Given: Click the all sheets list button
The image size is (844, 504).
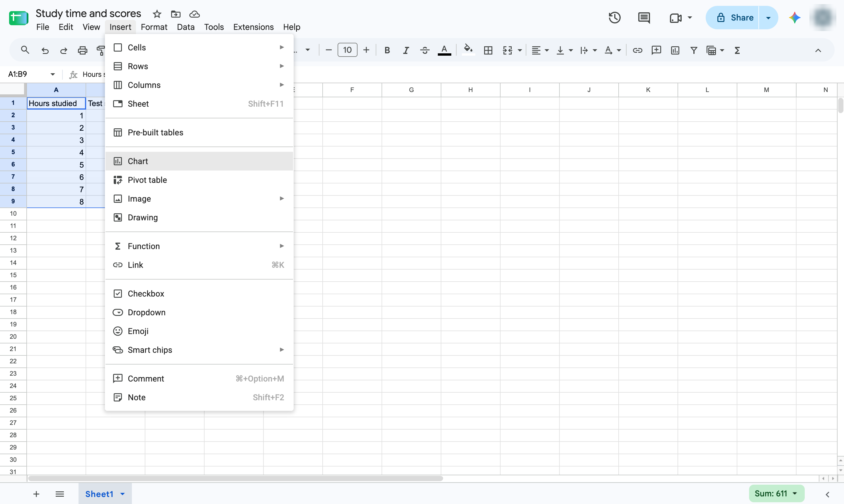Looking at the screenshot, I should [60, 494].
